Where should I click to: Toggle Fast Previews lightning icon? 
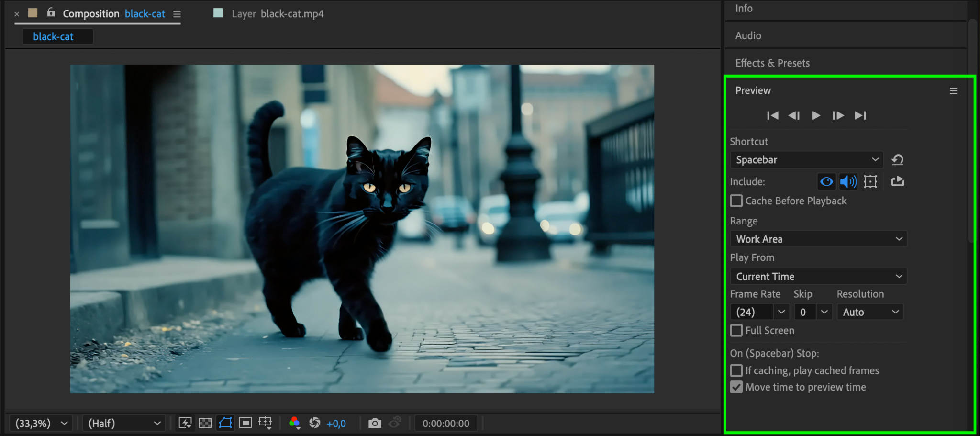point(185,423)
